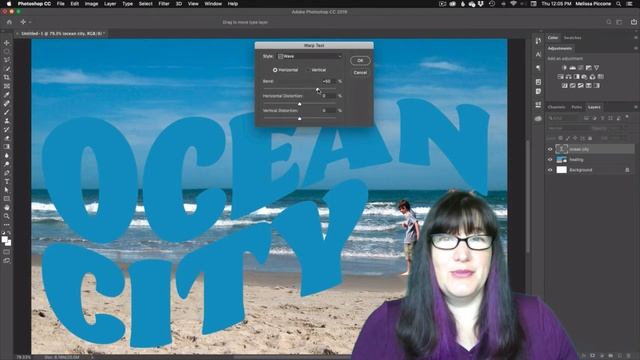
Task: Open the Libraries cloud panel icon
Action: [x=538, y=119]
